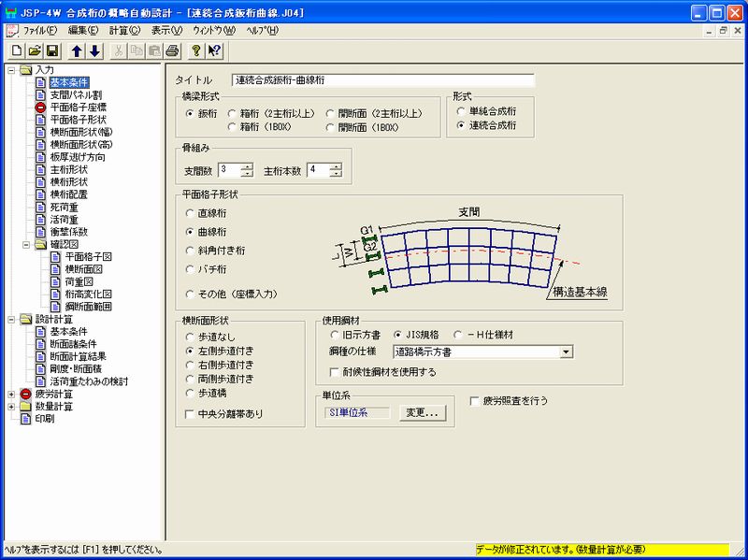Screen dimensions: 748x560
Task: Click the 変更... button
Action: pyautogui.click(x=422, y=411)
